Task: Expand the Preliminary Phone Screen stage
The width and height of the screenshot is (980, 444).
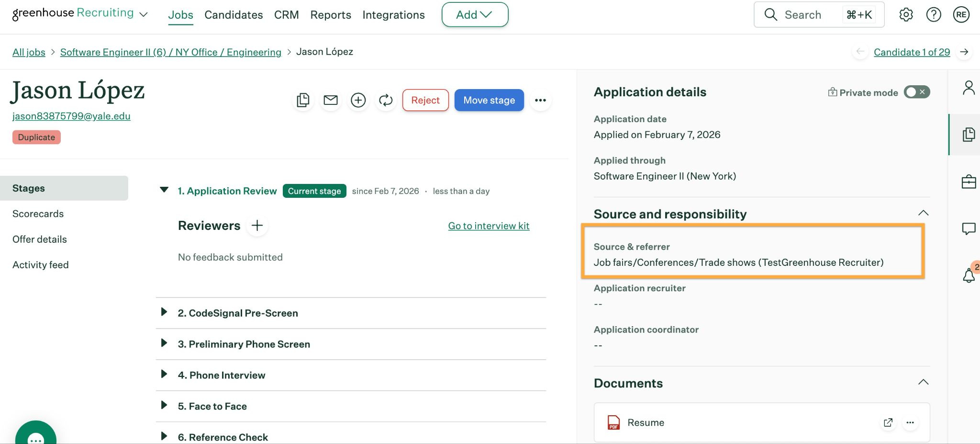Action: 164,343
